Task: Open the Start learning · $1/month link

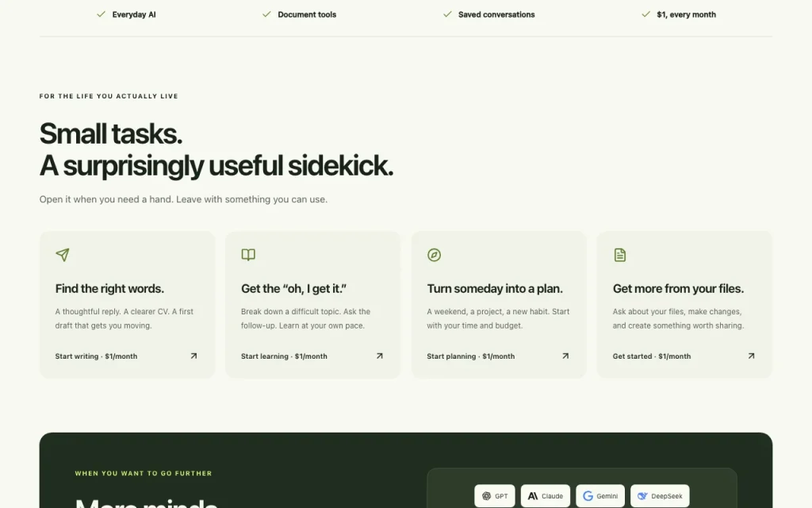Action: (x=285, y=356)
